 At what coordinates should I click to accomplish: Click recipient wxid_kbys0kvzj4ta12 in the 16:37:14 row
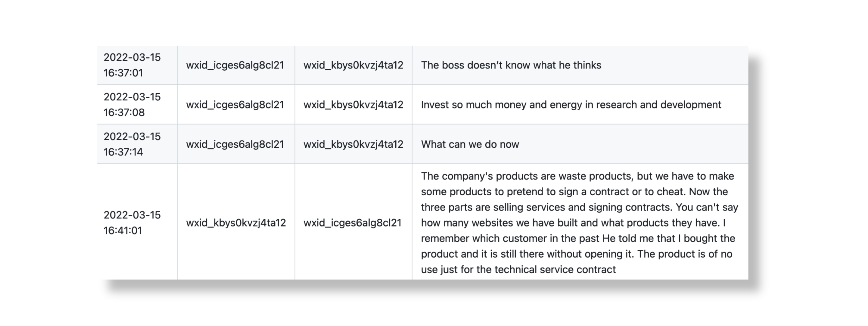353,144
